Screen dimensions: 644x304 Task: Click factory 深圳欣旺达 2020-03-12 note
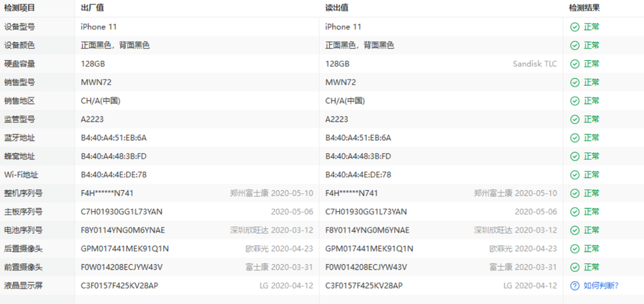[x=271, y=230]
